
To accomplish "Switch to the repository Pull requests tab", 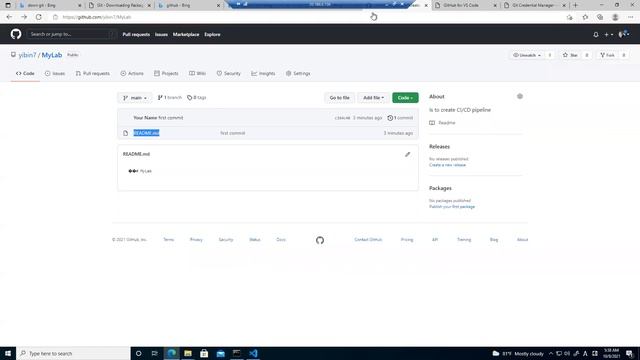I will point(93,73).
